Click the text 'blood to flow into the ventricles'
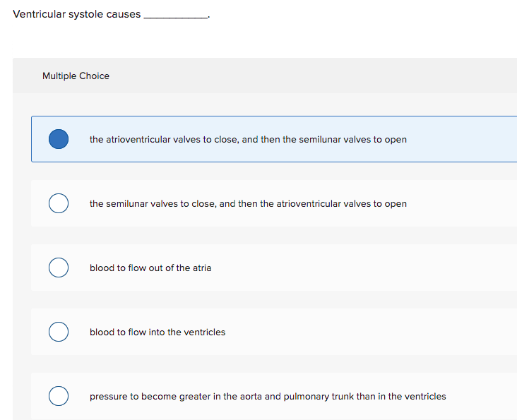This screenshot has width=517, height=420. 158,332
